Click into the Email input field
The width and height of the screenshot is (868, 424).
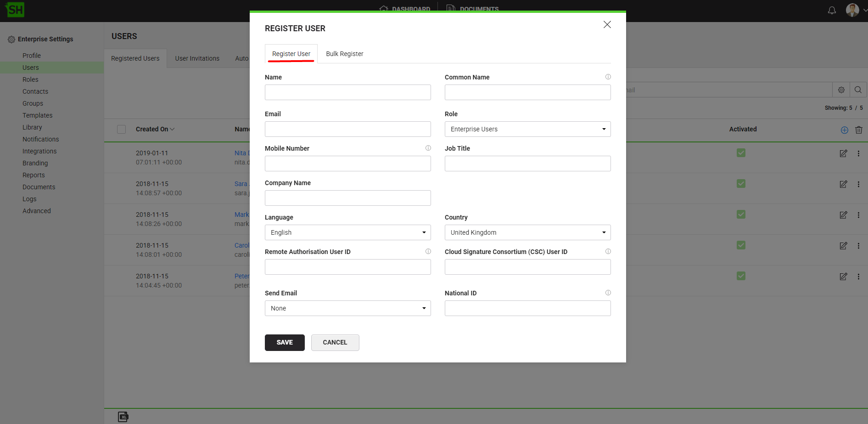click(347, 129)
